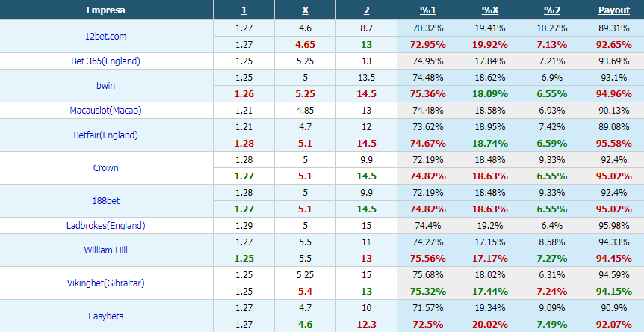Open the 12bet.com bookmaker link
This screenshot has width=644, height=332.
[106, 36]
